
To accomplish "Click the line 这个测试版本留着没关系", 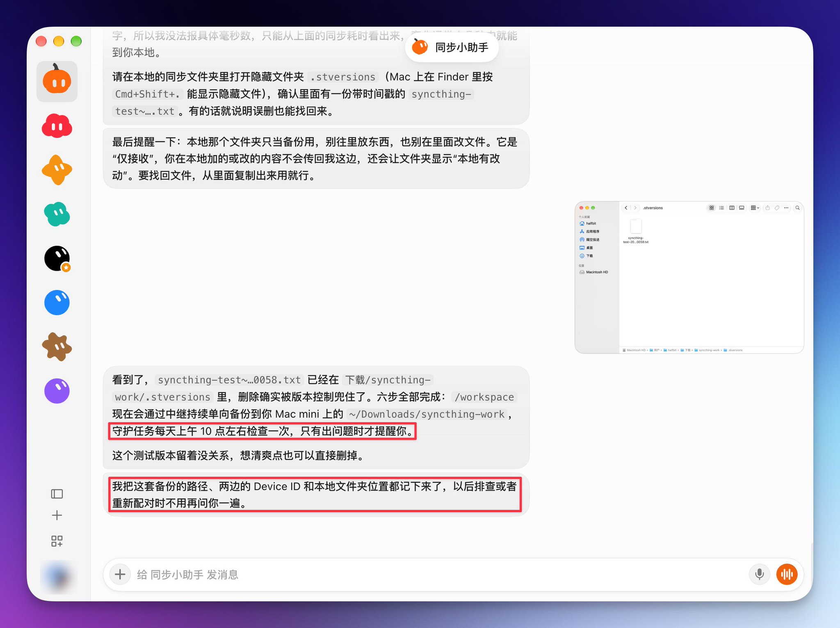I will 239,455.
